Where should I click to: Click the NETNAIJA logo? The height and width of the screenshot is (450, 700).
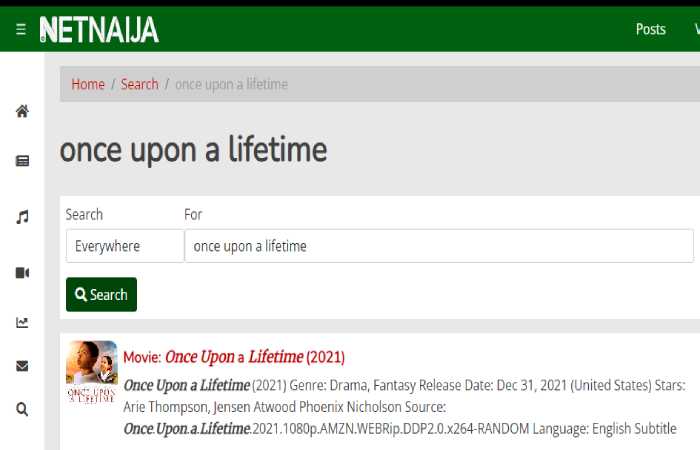pos(99,30)
